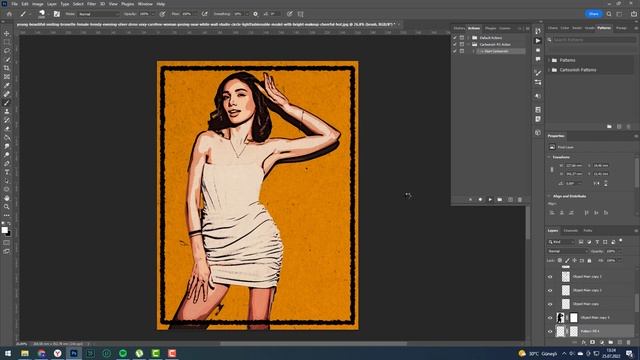Delete the layer with trash icon
640x360 pixels.
(x=629, y=342)
